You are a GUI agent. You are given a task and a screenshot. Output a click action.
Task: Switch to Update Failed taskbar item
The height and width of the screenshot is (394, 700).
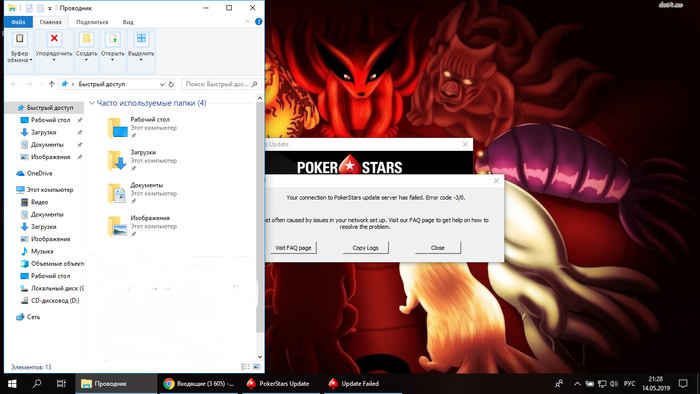pos(362,384)
